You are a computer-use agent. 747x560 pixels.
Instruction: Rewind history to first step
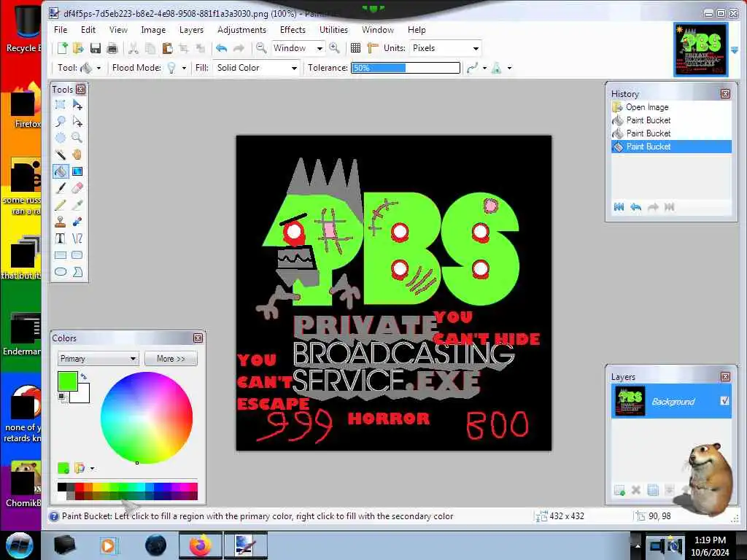pyautogui.click(x=619, y=206)
